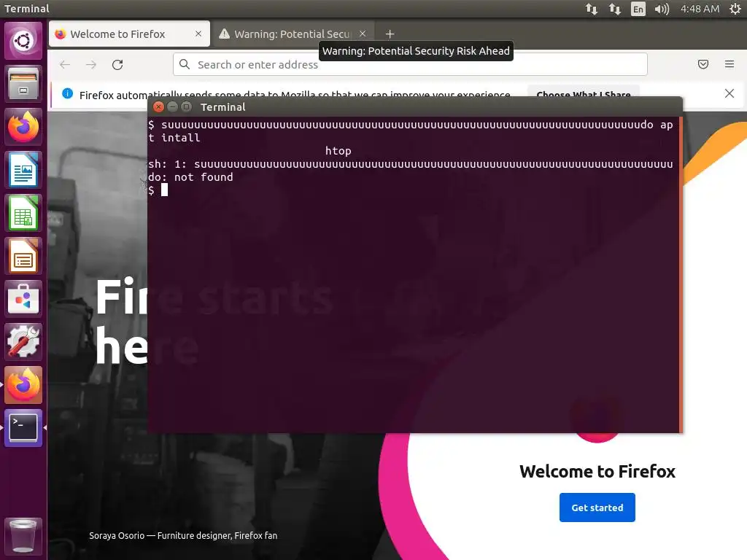Close the Welcome to Firefox tab
This screenshot has height=560, width=747.
pos(198,34)
